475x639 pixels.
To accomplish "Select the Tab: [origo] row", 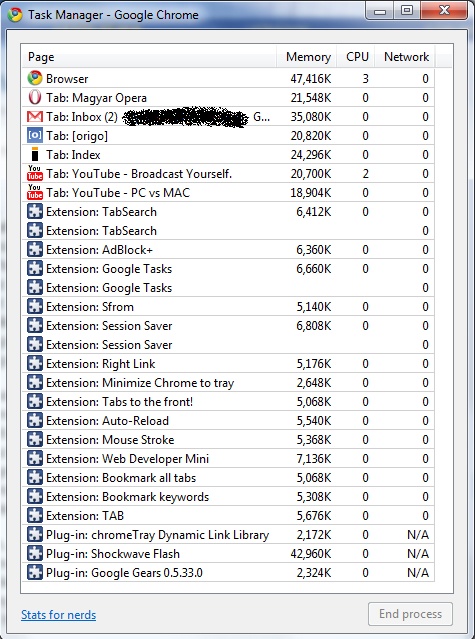I will tap(228, 135).
